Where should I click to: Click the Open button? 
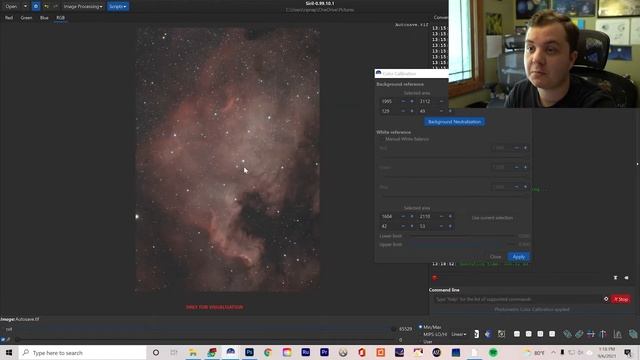(x=11, y=7)
